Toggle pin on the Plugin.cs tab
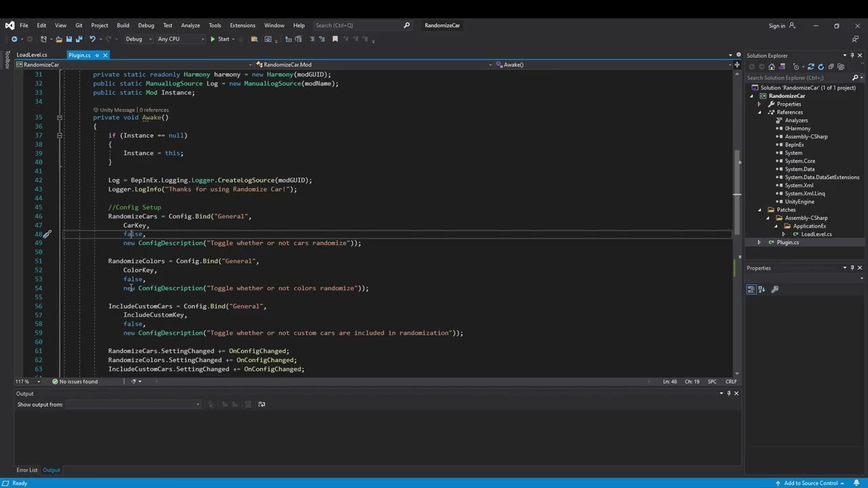The width and height of the screenshot is (868, 488). [97, 55]
